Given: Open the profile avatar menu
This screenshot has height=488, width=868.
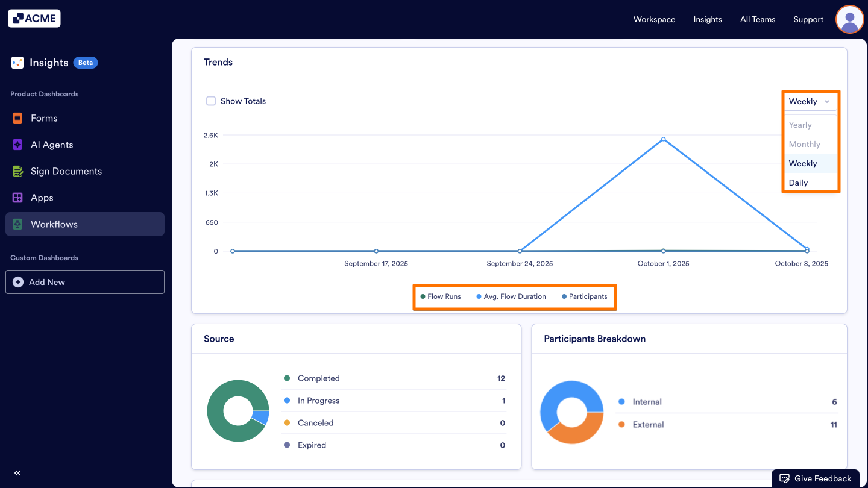Looking at the screenshot, I should [849, 19].
